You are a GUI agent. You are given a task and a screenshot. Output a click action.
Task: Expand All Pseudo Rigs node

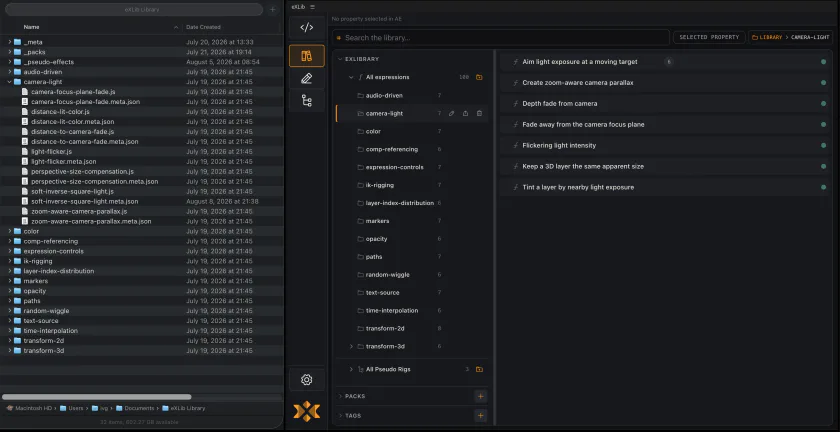point(351,369)
